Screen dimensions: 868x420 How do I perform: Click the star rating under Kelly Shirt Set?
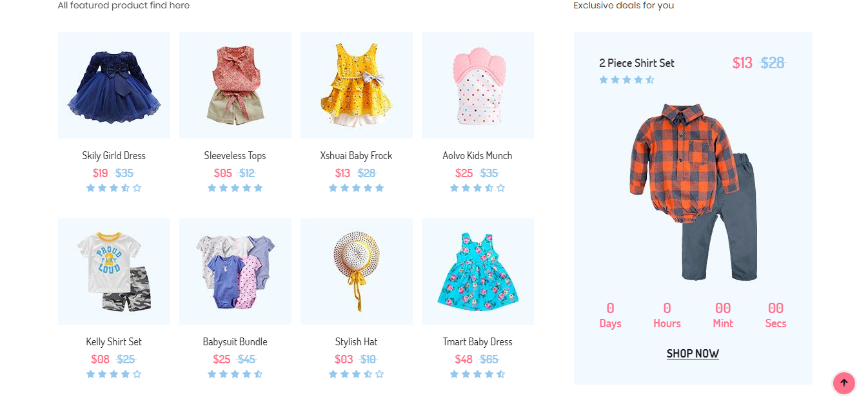[x=114, y=374]
